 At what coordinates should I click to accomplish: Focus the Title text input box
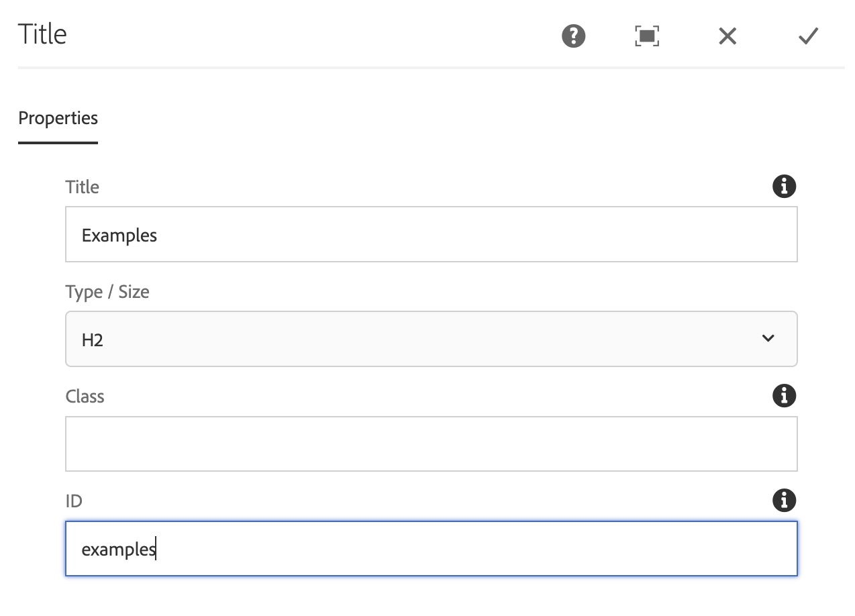432,234
